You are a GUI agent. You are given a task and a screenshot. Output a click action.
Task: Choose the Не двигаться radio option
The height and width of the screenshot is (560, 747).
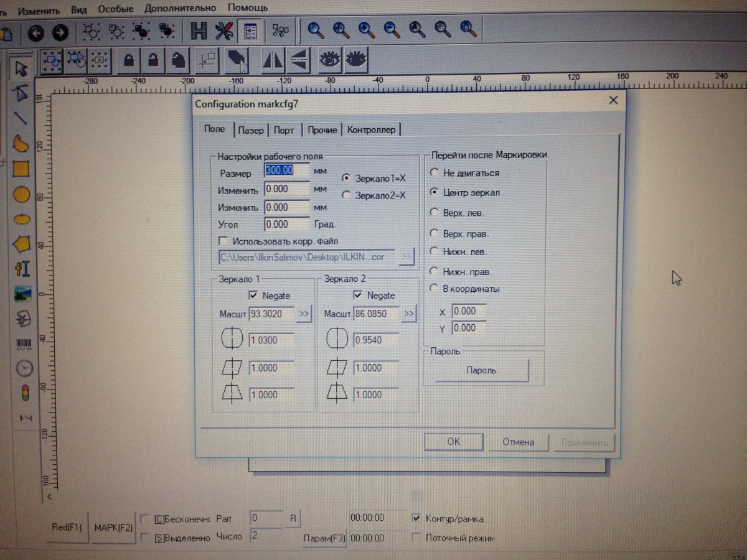point(434,172)
